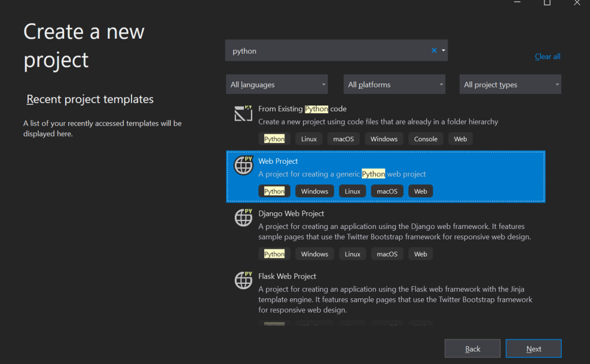Choose From Existing Python code template title
590x364 pixels.
click(x=302, y=108)
